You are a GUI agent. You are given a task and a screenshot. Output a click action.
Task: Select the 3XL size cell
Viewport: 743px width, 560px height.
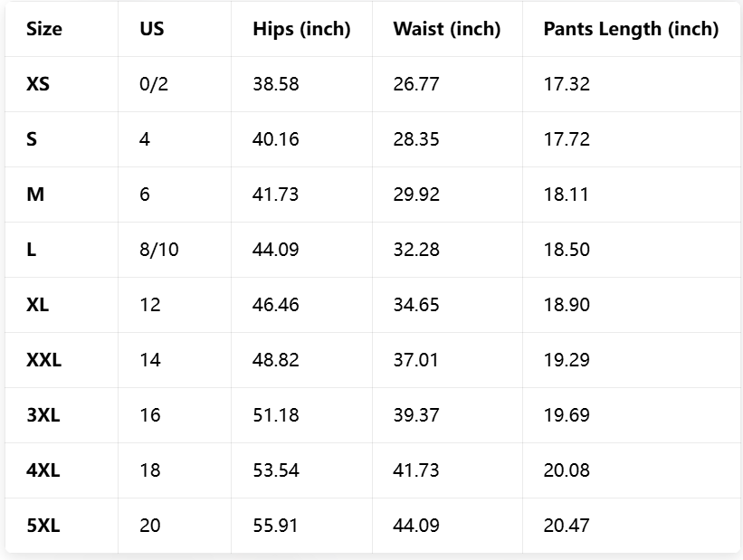43,415
